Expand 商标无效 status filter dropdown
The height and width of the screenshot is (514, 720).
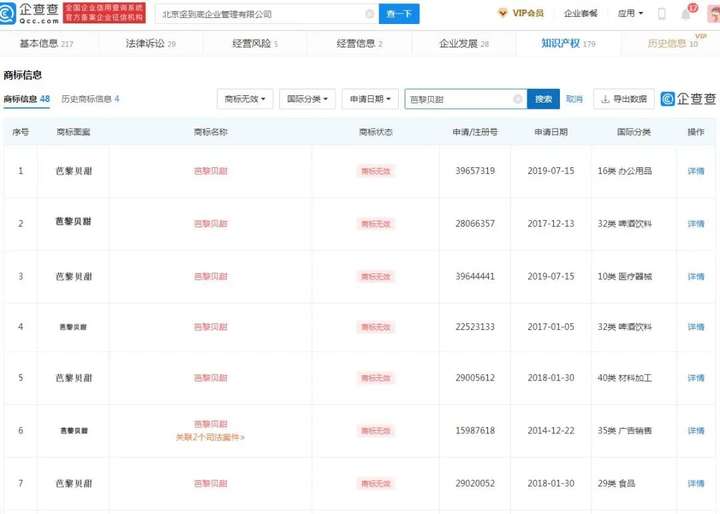[245, 99]
